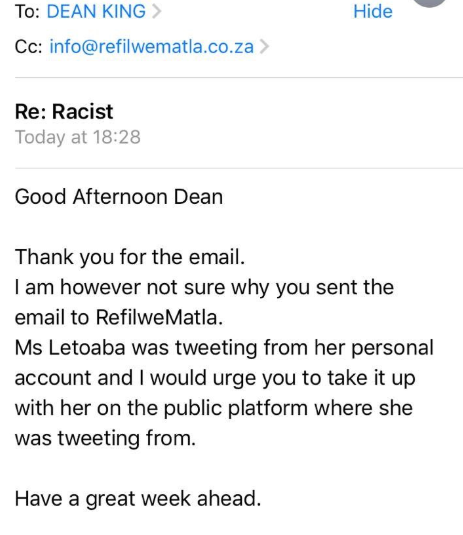Click the line starting "account and I would"
The height and width of the screenshot is (535, 463).
coord(215,378)
